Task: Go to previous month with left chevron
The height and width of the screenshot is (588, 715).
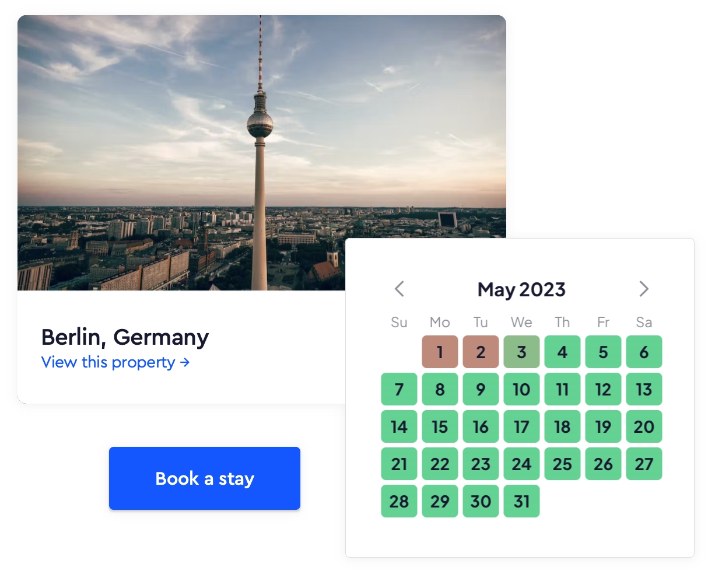Action: point(399,289)
